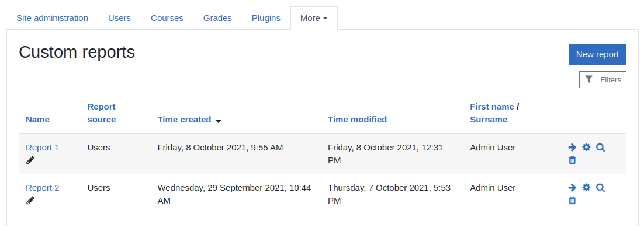Open settings gear for Report 2
The image size is (644, 231).
point(586,187)
